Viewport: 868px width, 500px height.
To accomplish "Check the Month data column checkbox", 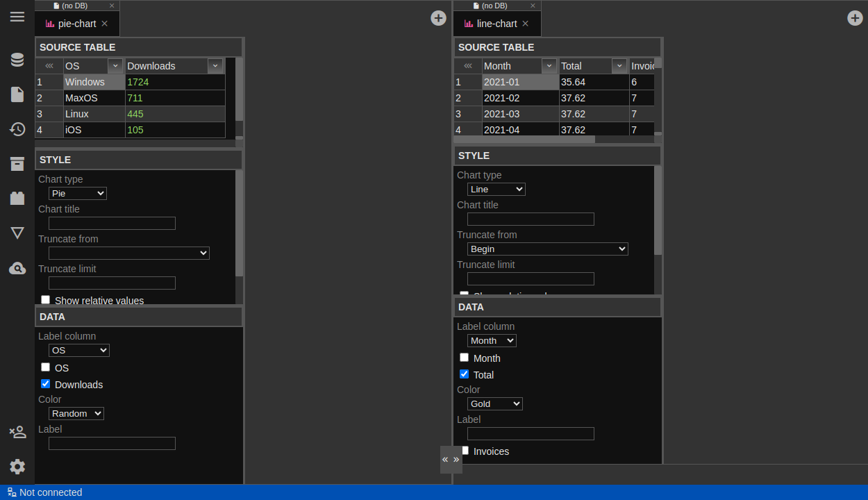I will click(x=465, y=358).
